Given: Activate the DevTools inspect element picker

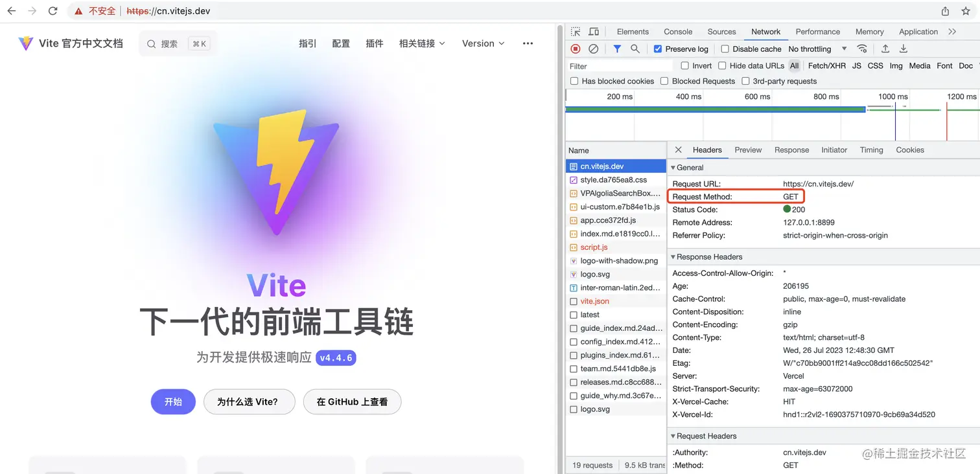Looking at the screenshot, I should (x=576, y=32).
